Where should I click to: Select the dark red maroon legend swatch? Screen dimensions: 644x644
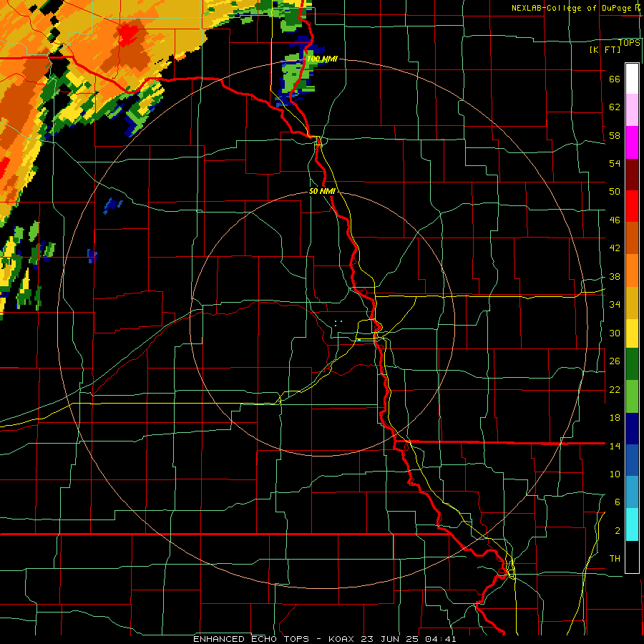click(632, 175)
